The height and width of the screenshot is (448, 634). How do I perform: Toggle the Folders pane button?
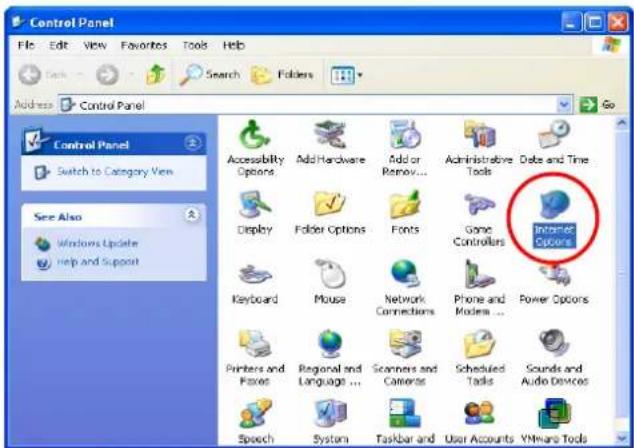click(282, 75)
